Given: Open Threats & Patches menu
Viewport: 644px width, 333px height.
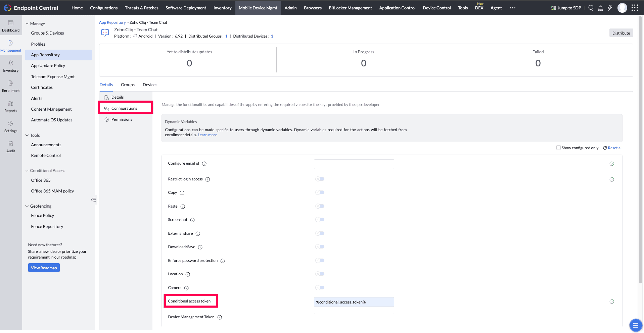Looking at the screenshot, I should pyautogui.click(x=141, y=8).
